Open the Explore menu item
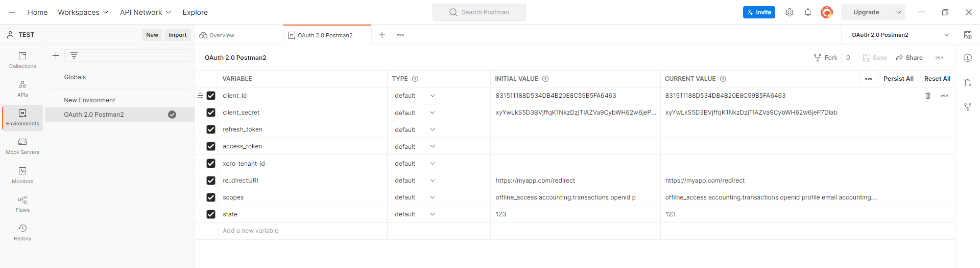980x268 pixels. click(x=195, y=12)
